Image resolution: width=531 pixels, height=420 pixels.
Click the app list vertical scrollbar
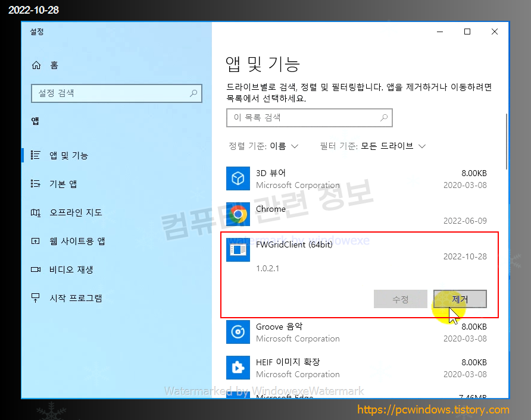click(x=507, y=141)
